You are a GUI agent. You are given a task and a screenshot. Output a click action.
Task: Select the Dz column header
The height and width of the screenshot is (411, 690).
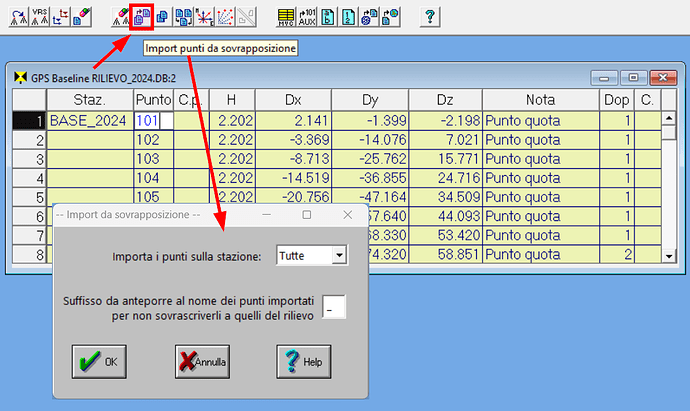pyautogui.click(x=445, y=100)
